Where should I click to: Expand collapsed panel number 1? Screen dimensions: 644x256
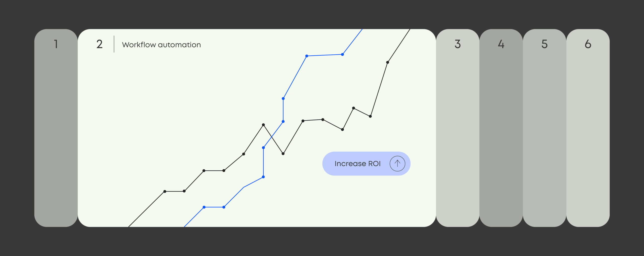(x=56, y=128)
